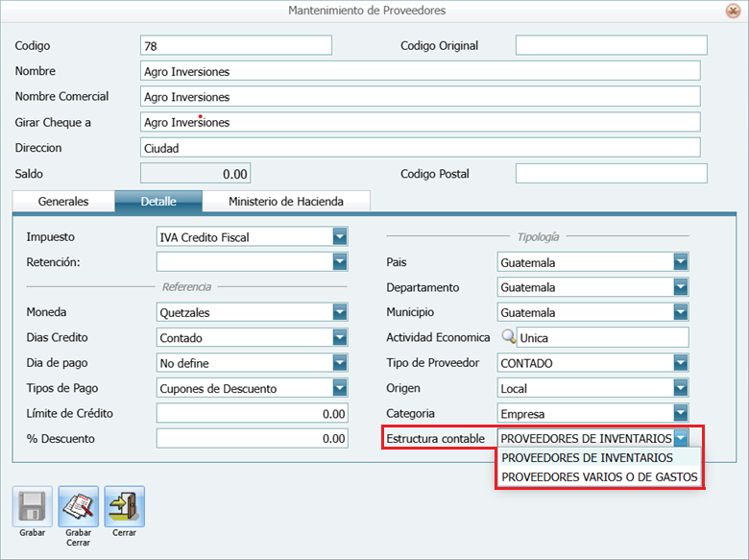Expand the Dias Credito dropdown
Image resolution: width=749 pixels, height=560 pixels.
pyautogui.click(x=340, y=337)
